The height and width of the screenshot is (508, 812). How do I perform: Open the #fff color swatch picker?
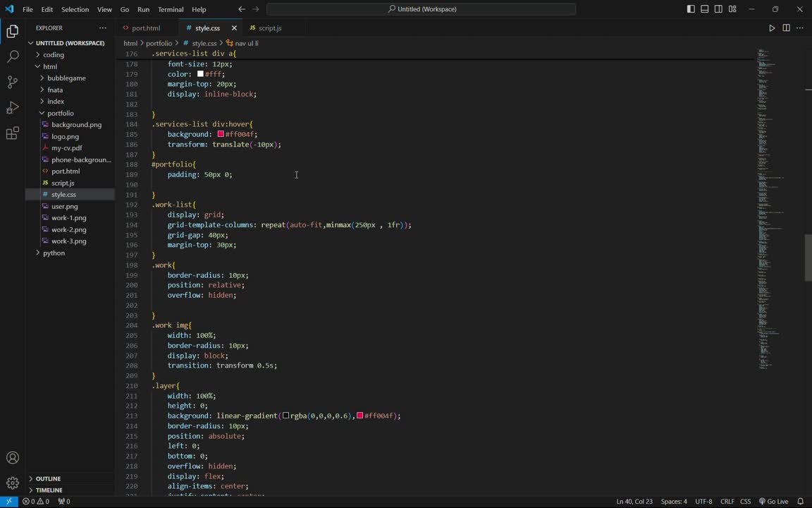click(x=200, y=74)
